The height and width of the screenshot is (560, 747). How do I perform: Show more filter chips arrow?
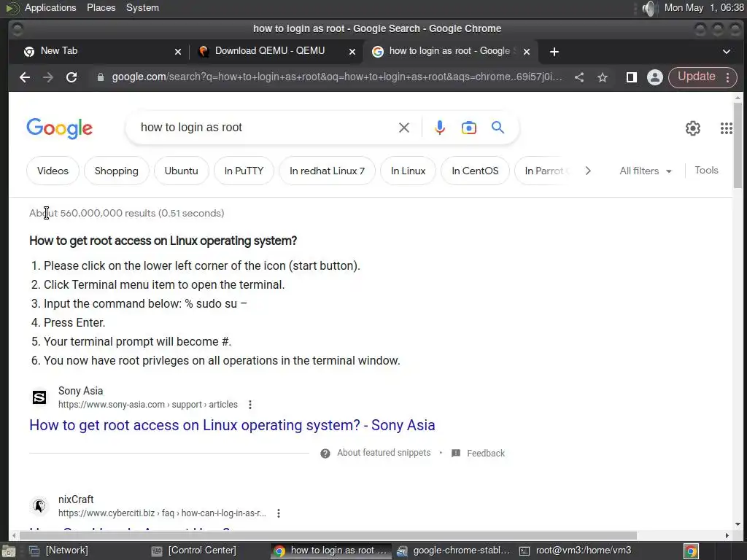pos(588,171)
